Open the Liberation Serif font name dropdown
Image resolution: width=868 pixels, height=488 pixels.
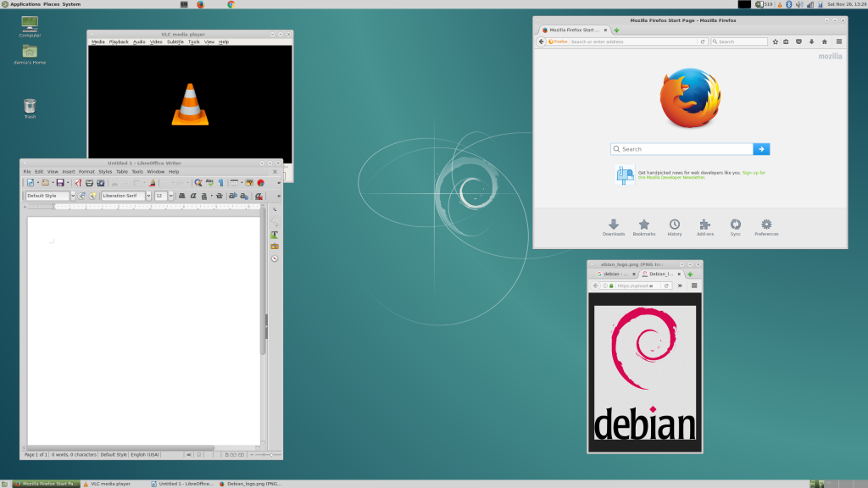[x=148, y=196]
